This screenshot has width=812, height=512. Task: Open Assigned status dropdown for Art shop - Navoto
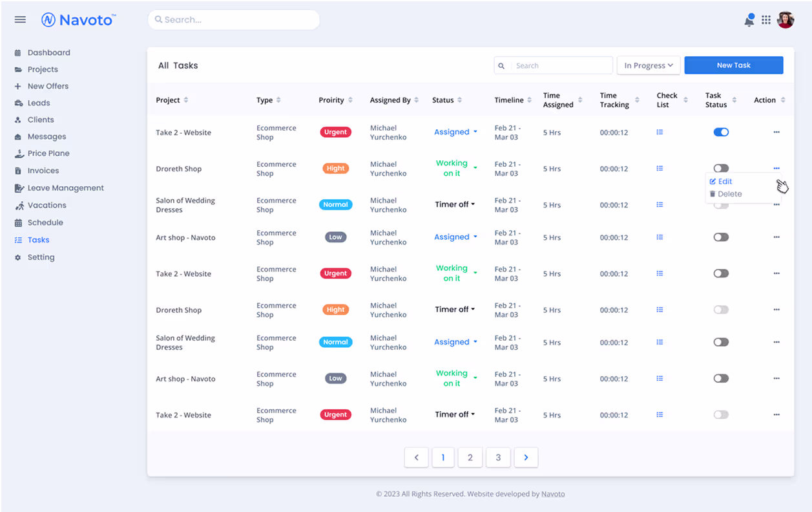tap(455, 237)
